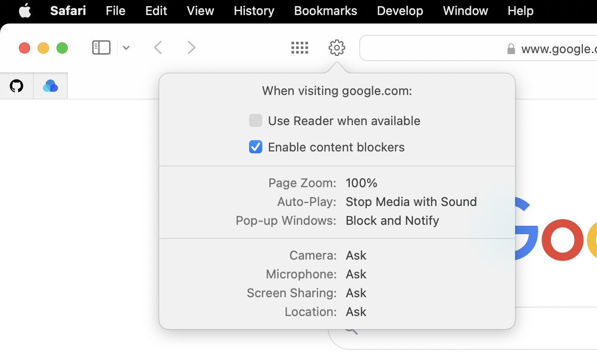The width and height of the screenshot is (597, 364).
Task: Change Camera permission from Ask
Action: coord(356,255)
